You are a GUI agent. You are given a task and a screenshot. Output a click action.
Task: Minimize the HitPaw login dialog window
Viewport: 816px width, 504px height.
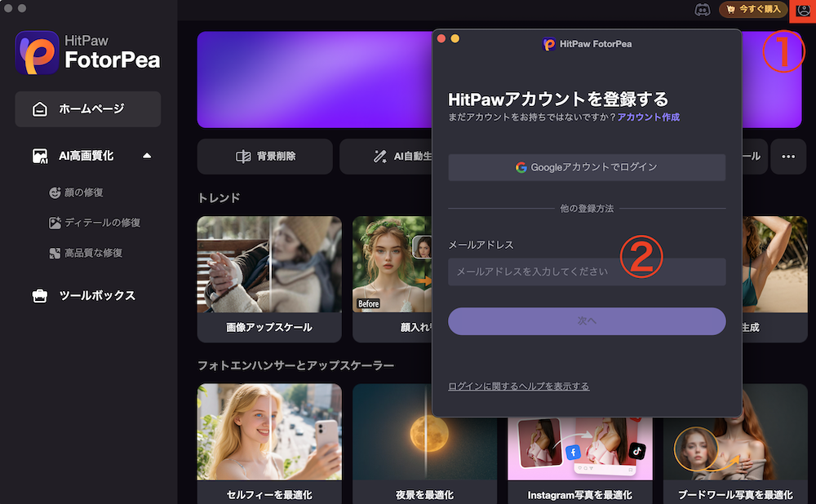click(x=455, y=38)
